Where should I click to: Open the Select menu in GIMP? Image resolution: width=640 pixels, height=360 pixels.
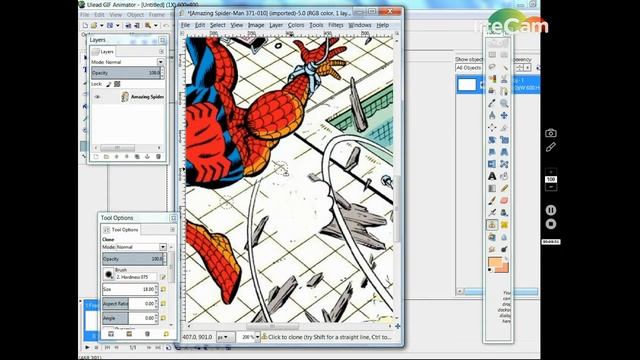(x=218, y=25)
